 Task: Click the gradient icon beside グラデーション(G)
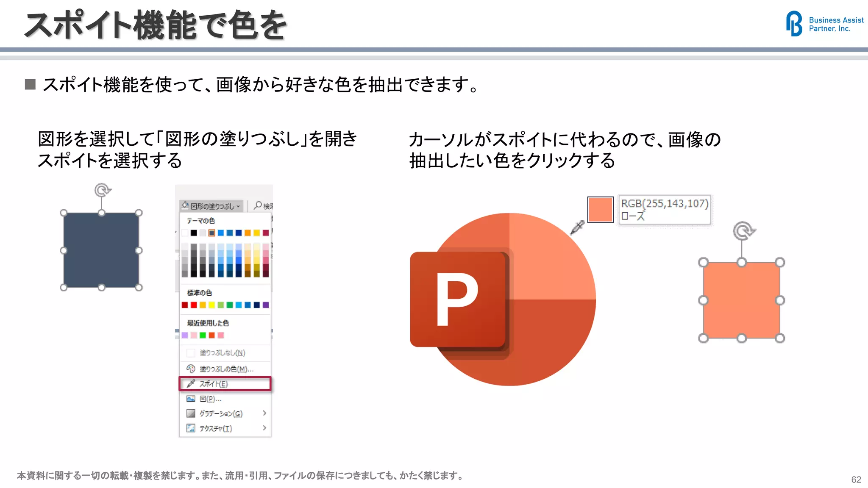click(x=191, y=413)
